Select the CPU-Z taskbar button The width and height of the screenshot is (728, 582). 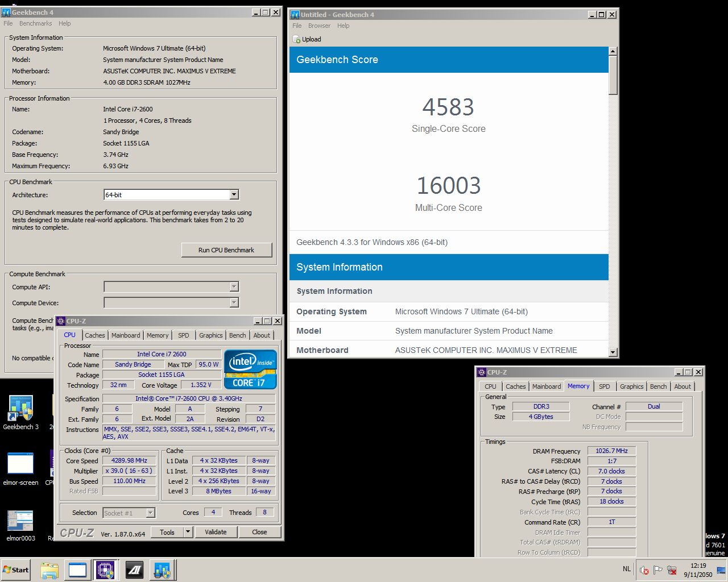[105, 570]
